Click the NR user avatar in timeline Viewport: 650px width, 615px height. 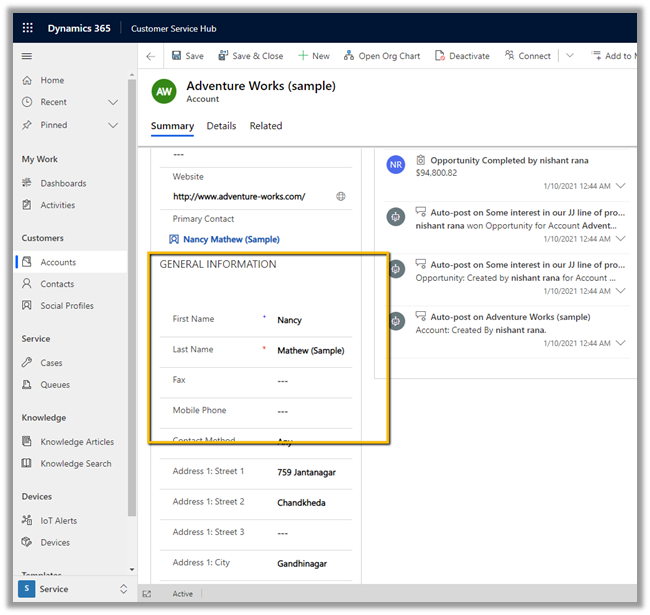tap(396, 165)
